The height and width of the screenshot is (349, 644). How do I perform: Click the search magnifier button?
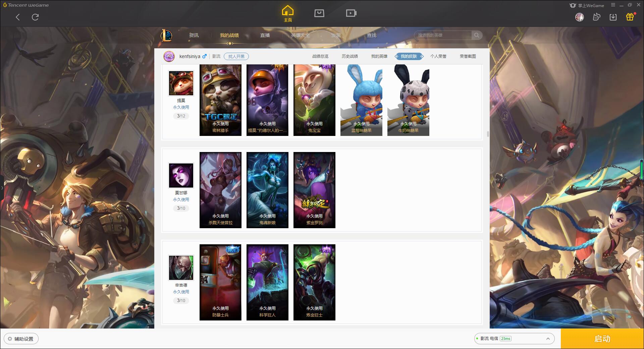pyautogui.click(x=477, y=35)
